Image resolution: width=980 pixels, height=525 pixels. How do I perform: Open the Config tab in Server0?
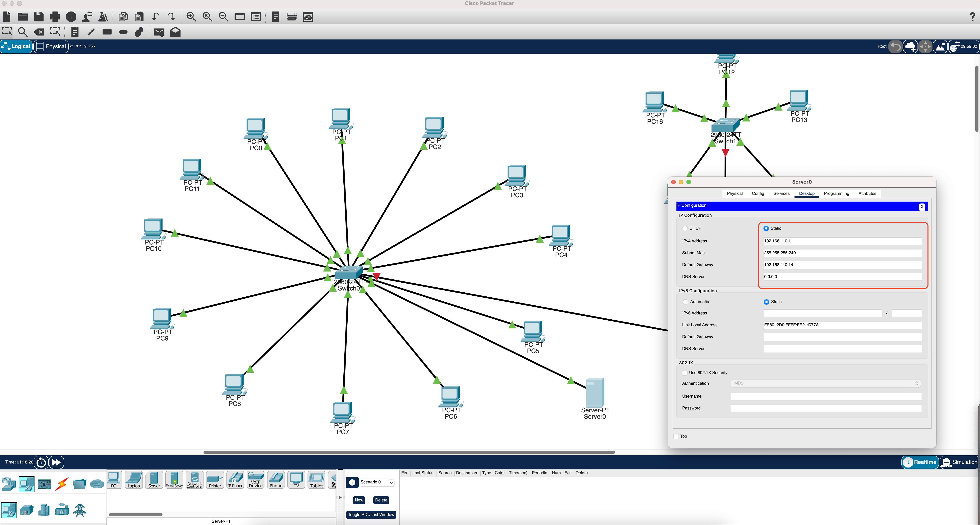[758, 194]
